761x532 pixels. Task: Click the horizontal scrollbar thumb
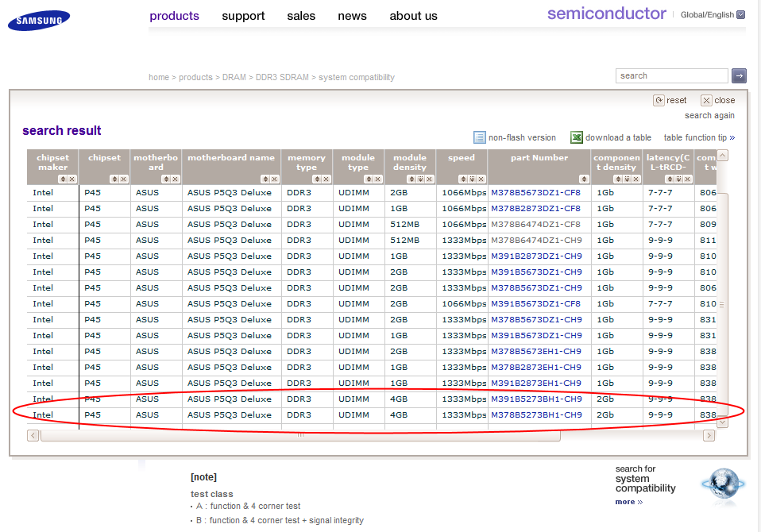click(300, 435)
